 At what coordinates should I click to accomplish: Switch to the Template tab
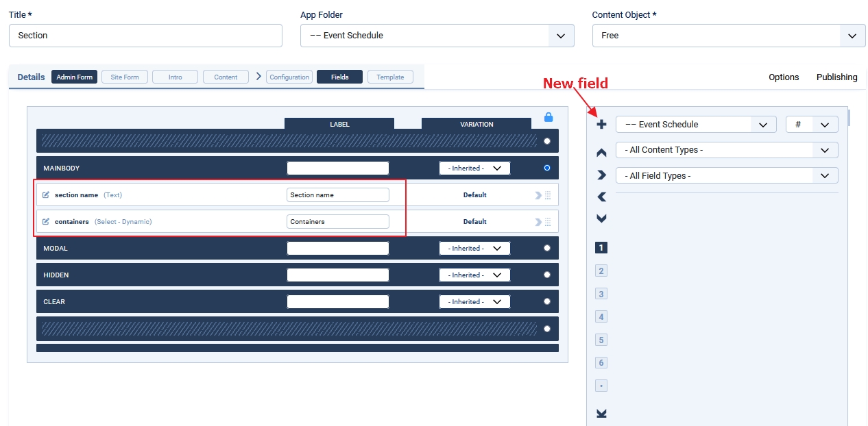pyautogui.click(x=390, y=77)
